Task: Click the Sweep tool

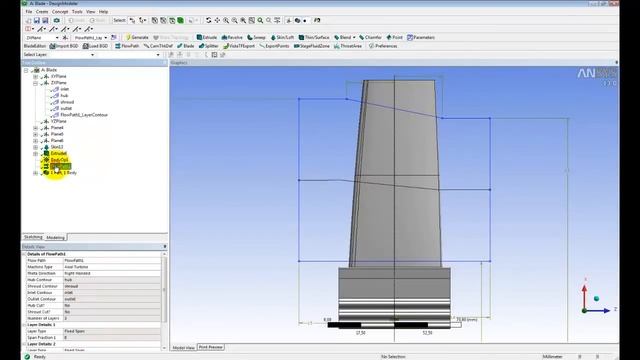Action: click(256, 37)
